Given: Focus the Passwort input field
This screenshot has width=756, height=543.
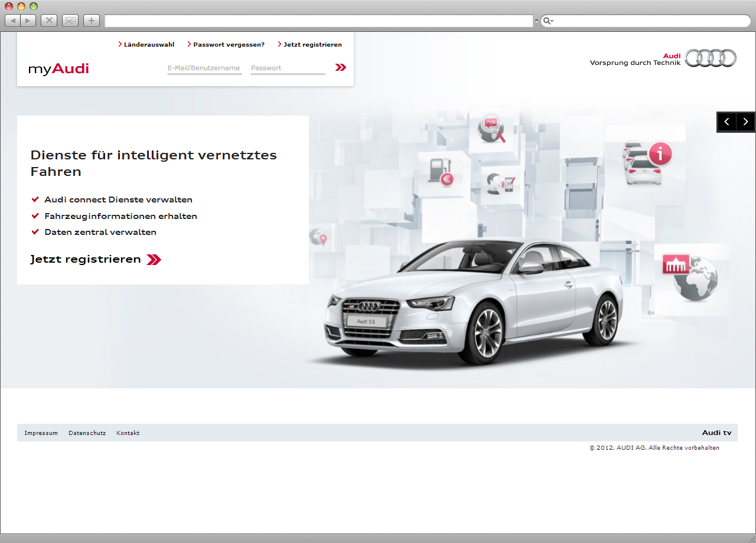Looking at the screenshot, I should click(288, 68).
